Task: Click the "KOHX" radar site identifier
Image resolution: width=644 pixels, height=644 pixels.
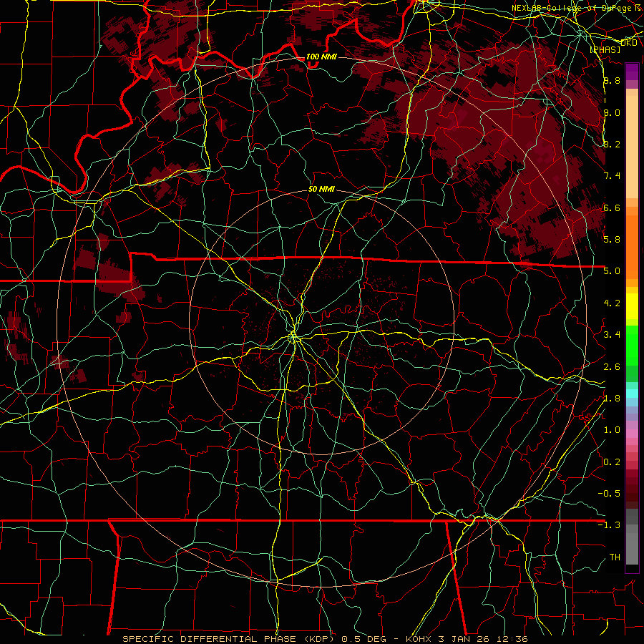Action: pyautogui.click(x=418, y=639)
